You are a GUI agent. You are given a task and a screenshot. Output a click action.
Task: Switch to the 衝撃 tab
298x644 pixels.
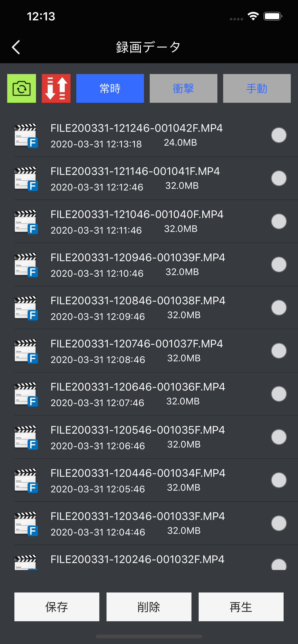pyautogui.click(x=183, y=88)
